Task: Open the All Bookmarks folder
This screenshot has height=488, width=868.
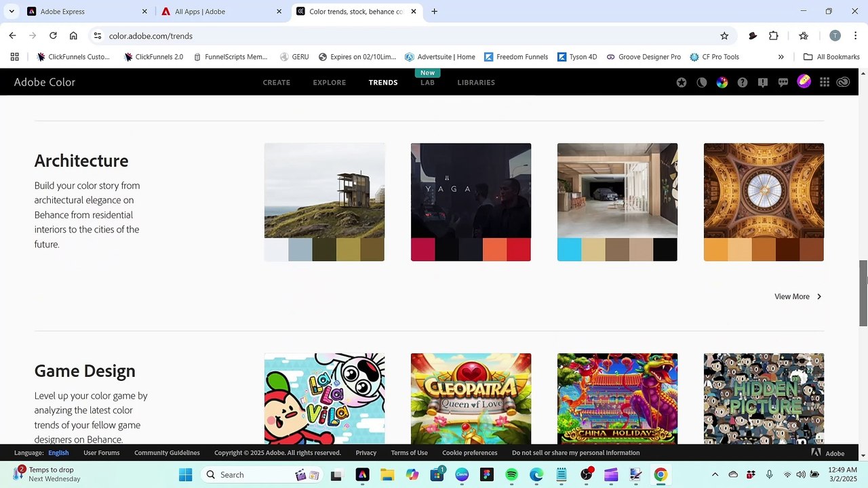Action: click(x=831, y=57)
